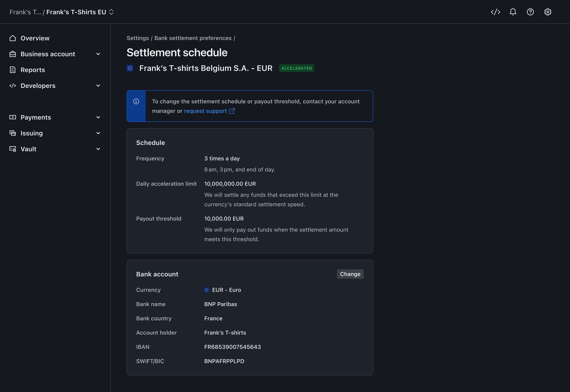Click the Issuing cards icon

[x=12, y=133]
